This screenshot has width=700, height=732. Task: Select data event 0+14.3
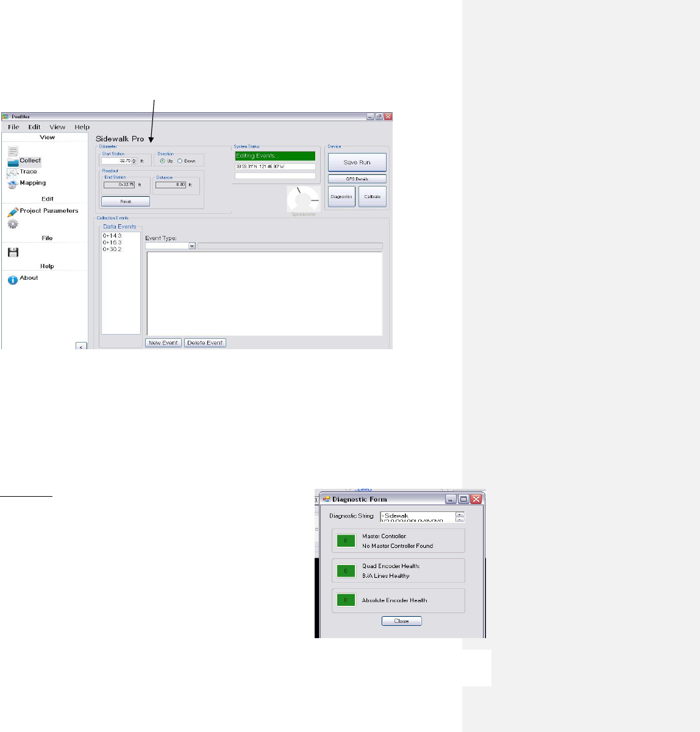tap(112, 235)
